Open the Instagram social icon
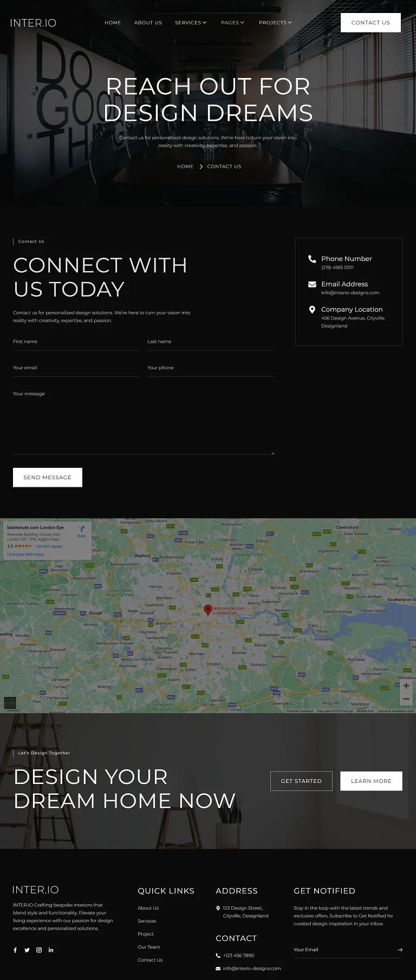The height and width of the screenshot is (980, 416). [39, 950]
